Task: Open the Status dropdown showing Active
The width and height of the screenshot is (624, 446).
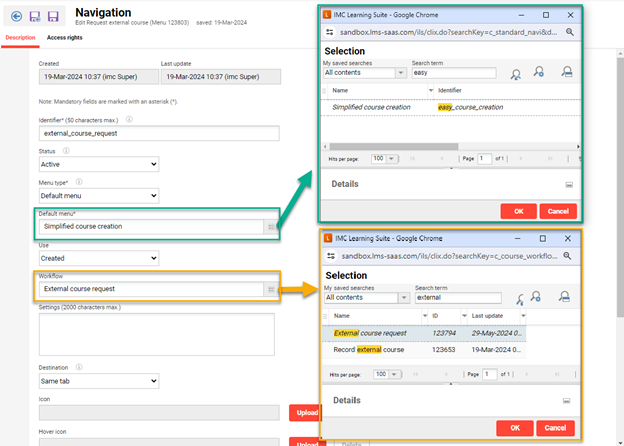Action: click(x=98, y=164)
